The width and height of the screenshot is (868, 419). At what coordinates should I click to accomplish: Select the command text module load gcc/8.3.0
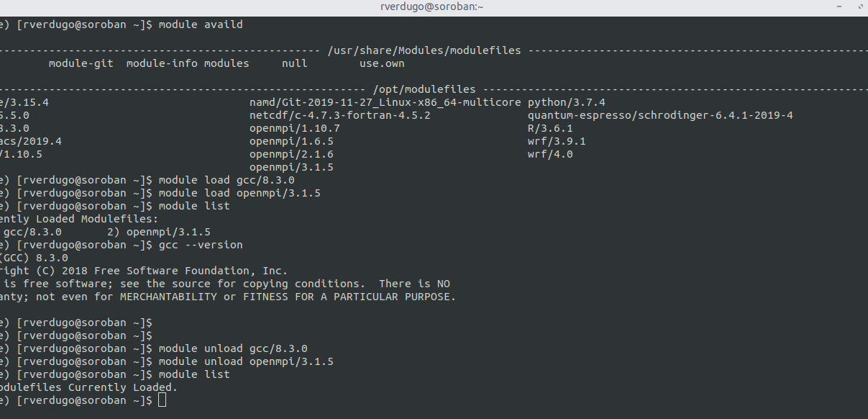point(228,179)
